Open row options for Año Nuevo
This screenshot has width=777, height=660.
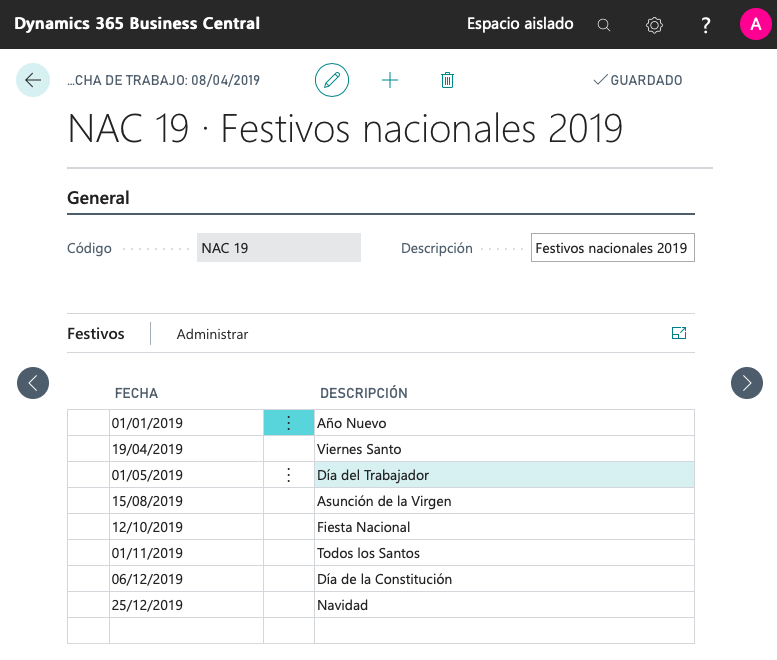pyautogui.click(x=289, y=423)
